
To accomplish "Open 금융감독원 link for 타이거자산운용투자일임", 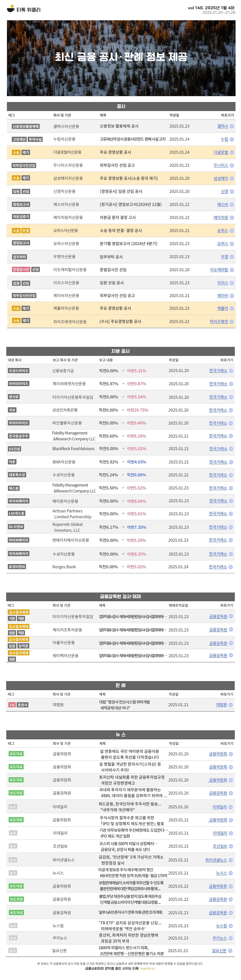I will tap(218, 616).
